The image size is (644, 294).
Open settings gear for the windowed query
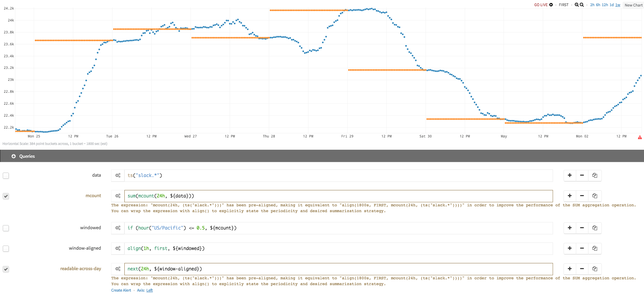(x=118, y=228)
